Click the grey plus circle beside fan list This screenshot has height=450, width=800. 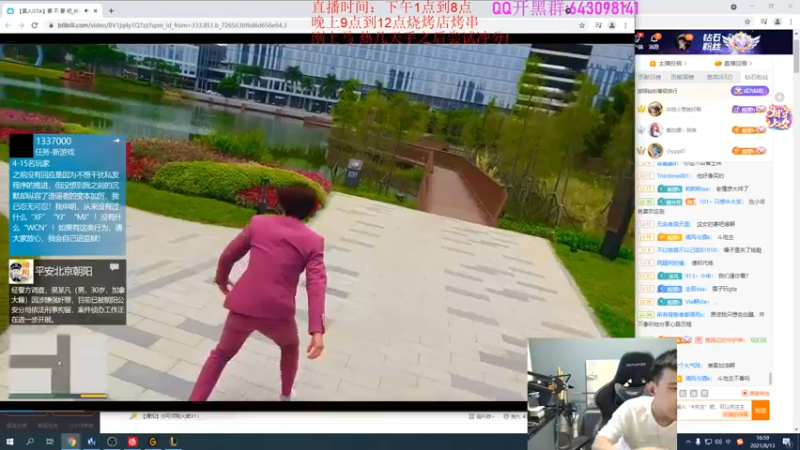tap(779, 97)
